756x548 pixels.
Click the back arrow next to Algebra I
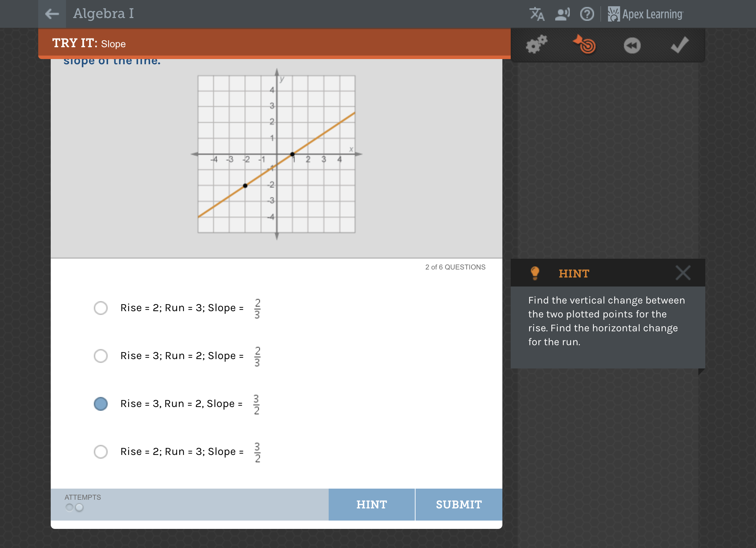52,14
